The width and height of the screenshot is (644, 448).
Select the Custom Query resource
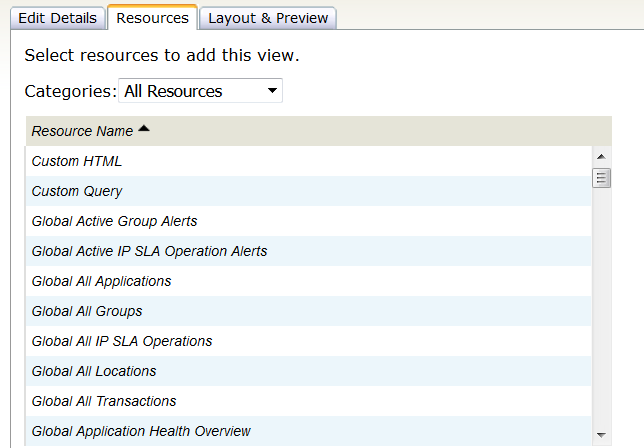point(308,191)
